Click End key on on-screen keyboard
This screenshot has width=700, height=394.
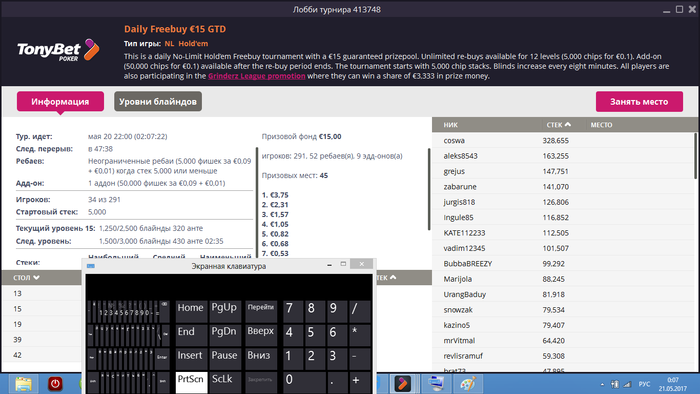(191, 335)
